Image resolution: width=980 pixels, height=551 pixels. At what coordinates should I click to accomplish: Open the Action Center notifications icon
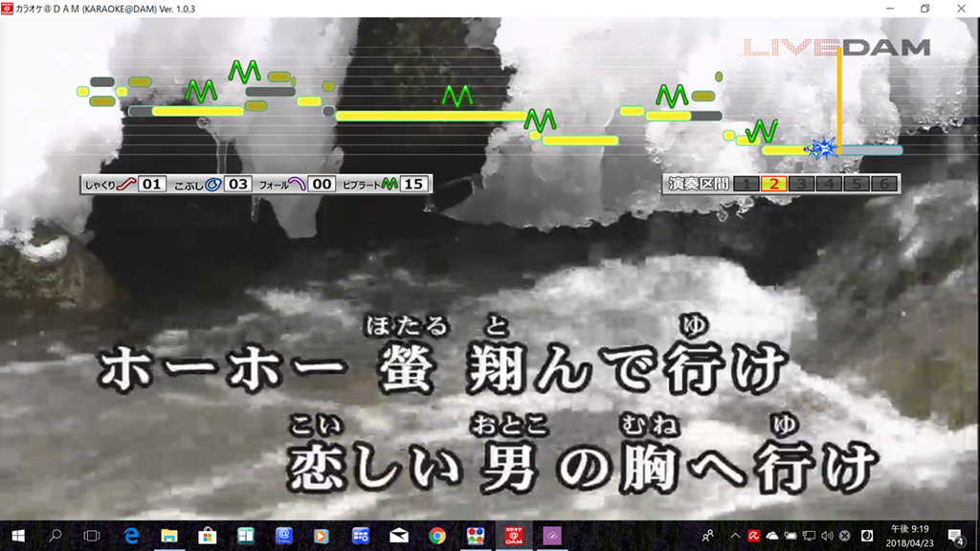(955, 536)
